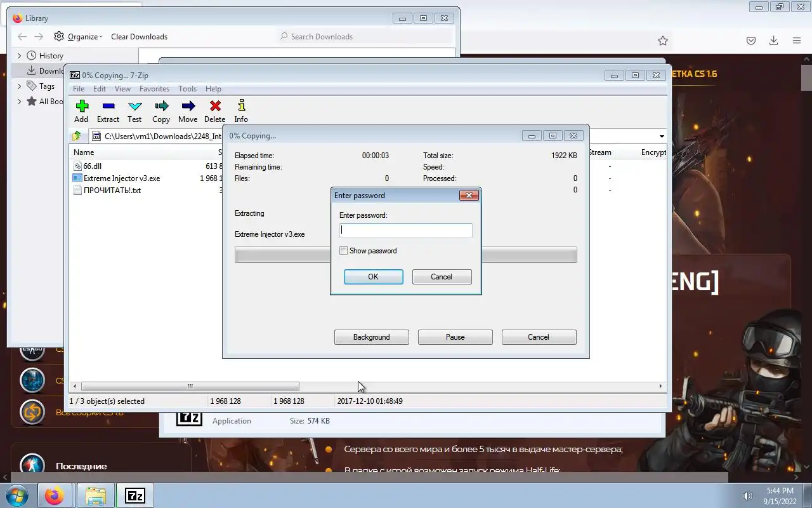Viewport: 812px width, 508px height.
Task: Expand the Tags tree item arrow
Action: [19, 86]
